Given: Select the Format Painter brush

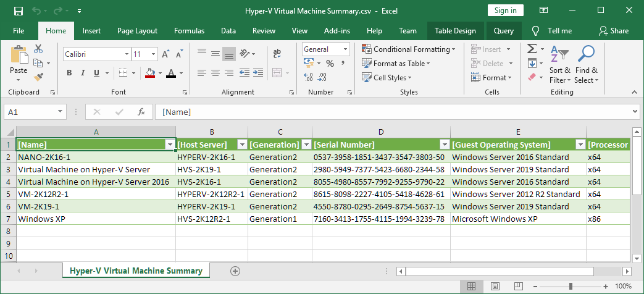Looking at the screenshot, I should coord(38,77).
